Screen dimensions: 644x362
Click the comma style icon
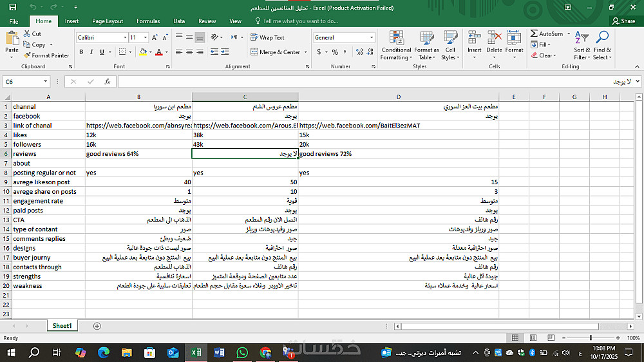click(x=345, y=52)
